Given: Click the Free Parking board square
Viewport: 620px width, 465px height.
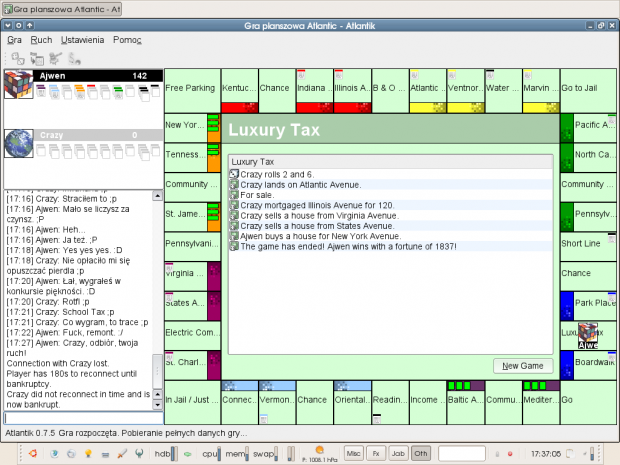Looking at the screenshot, I should click(x=191, y=90).
